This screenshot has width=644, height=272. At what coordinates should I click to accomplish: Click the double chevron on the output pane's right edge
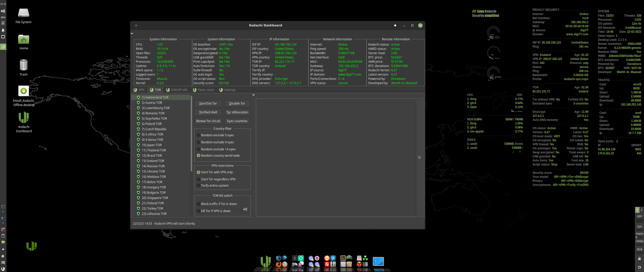419,157
